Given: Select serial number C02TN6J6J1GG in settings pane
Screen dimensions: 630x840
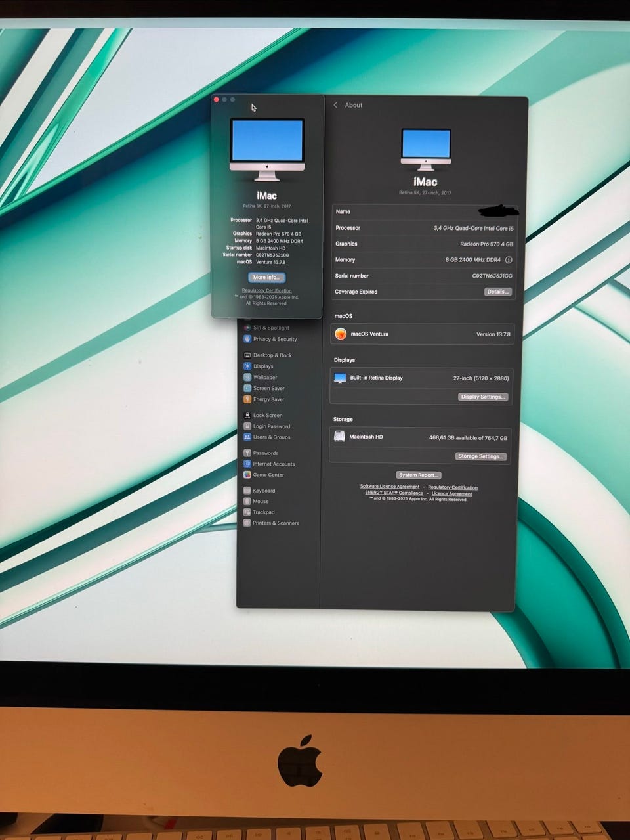Looking at the screenshot, I should (x=492, y=276).
